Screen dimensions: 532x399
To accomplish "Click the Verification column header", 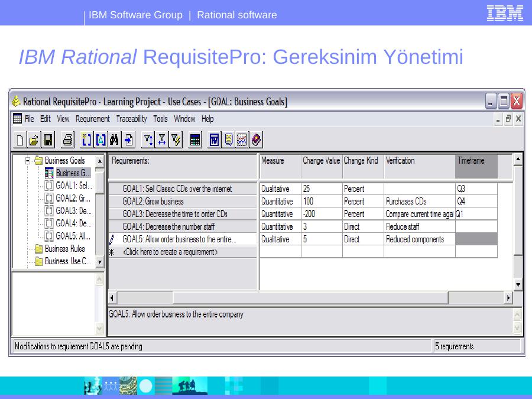I will (x=419, y=166).
